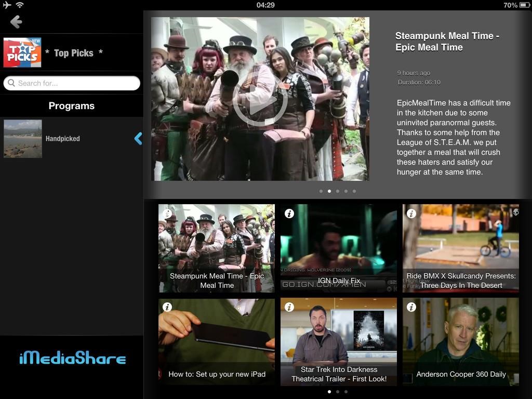
Task: Switch to second page dot of video grid
Action: pos(338,392)
